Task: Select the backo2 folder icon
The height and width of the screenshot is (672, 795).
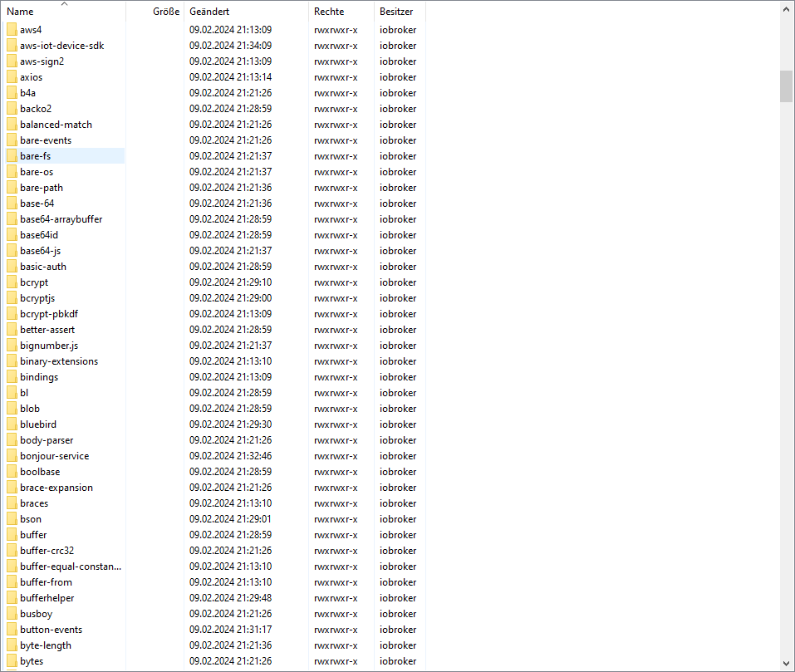Action: (x=12, y=109)
